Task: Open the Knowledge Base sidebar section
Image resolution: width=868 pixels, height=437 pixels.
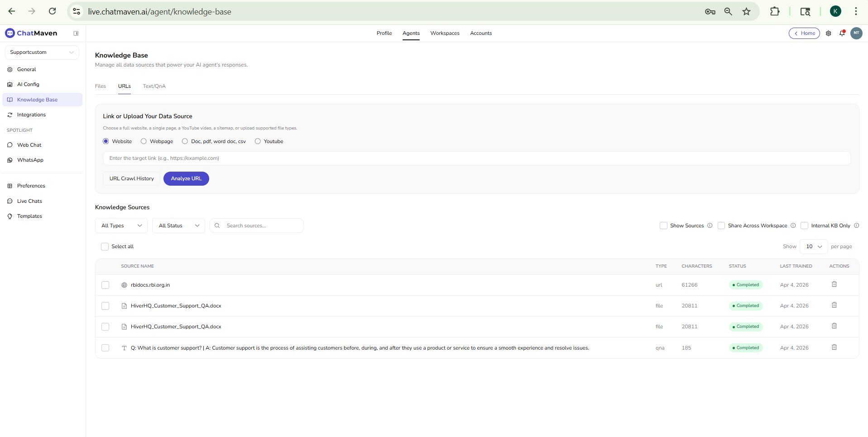Action: click(x=37, y=100)
